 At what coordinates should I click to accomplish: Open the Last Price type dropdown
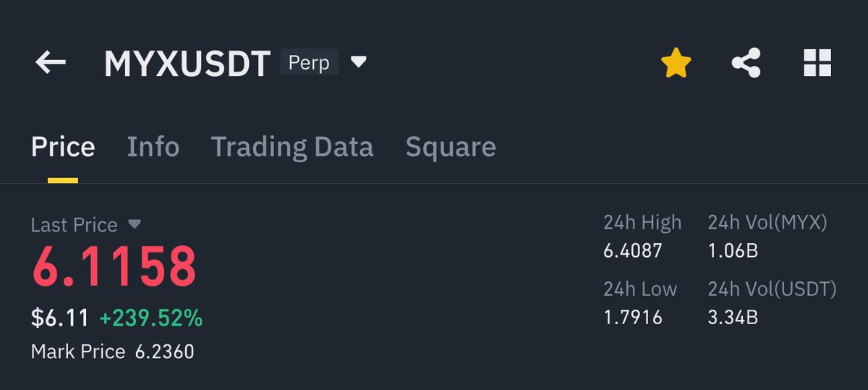pyautogui.click(x=135, y=225)
